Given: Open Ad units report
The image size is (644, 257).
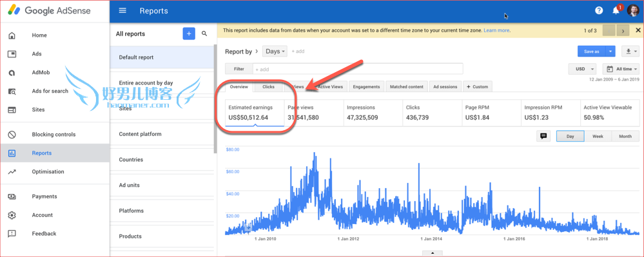Looking at the screenshot, I should [x=162, y=185].
